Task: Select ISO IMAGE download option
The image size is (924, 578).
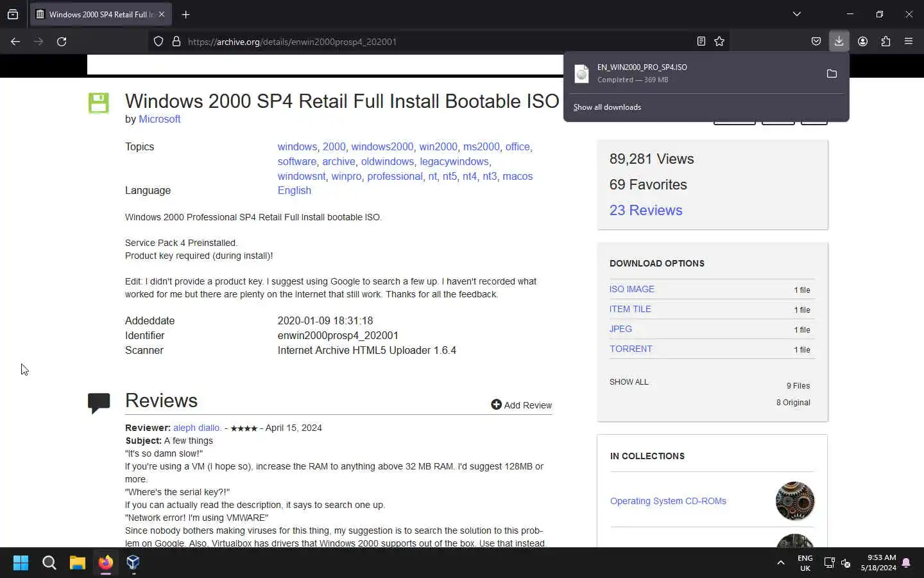Action: [632, 290]
